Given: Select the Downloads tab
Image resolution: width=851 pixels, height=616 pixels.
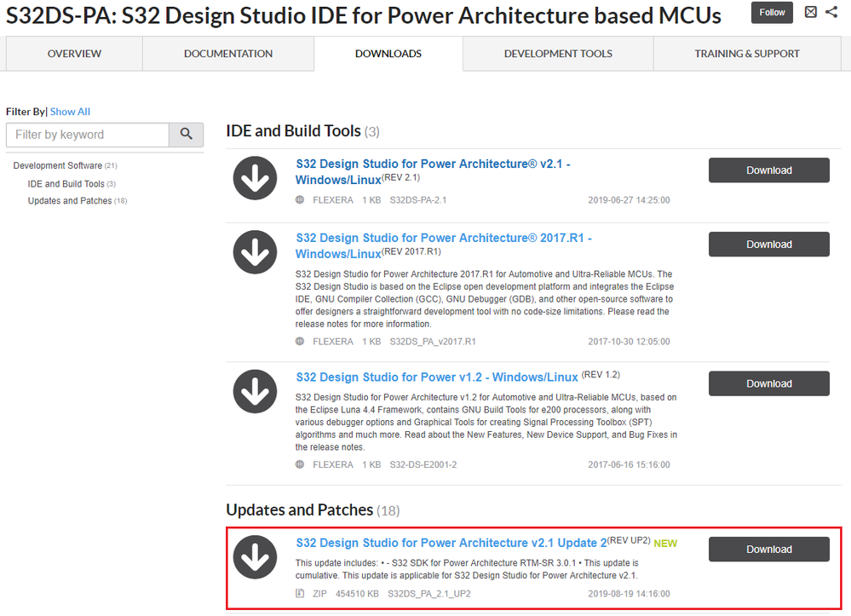Looking at the screenshot, I should (x=388, y=54).
